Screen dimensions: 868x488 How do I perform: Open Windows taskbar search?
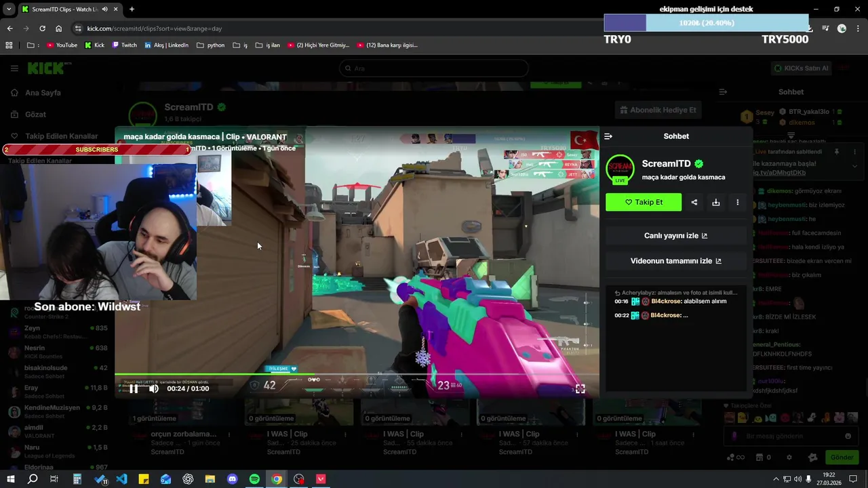click(32, 479)
